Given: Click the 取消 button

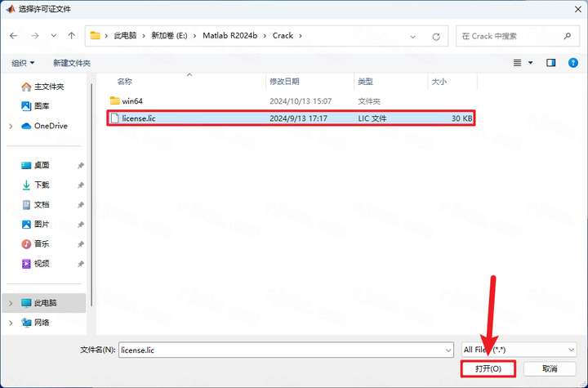Looking at the screenshot, I should [550, 368].
